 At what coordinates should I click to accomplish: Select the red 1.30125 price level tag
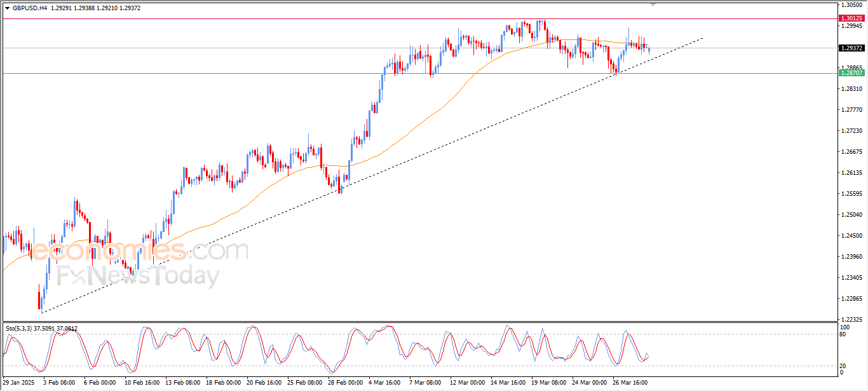(851, 18)
